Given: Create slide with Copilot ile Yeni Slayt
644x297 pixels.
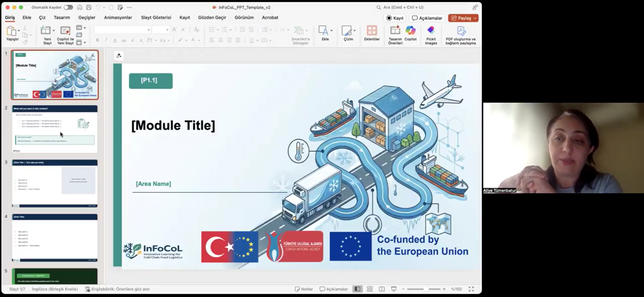Looking at the screenshot, I should point(65,35).
